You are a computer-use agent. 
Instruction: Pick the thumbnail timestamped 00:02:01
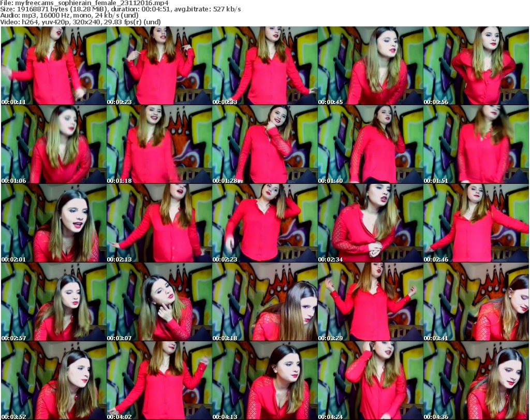(54, 223)
